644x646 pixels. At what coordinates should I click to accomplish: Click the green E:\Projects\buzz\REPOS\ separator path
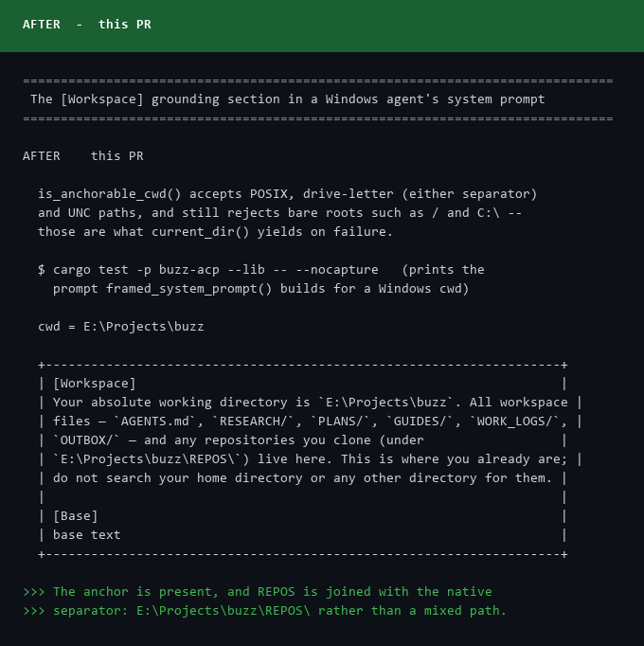[x=224, y=611]
